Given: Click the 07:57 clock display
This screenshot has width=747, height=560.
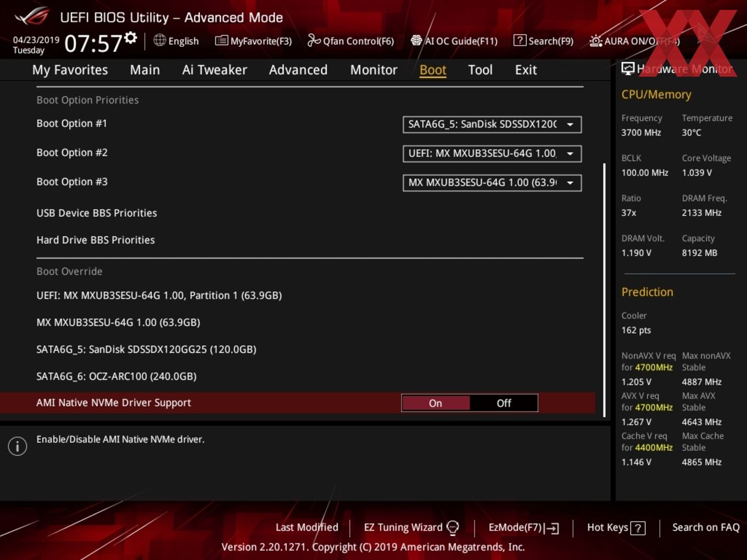Looking at the screenshot, I should click(x=93, y=43).
